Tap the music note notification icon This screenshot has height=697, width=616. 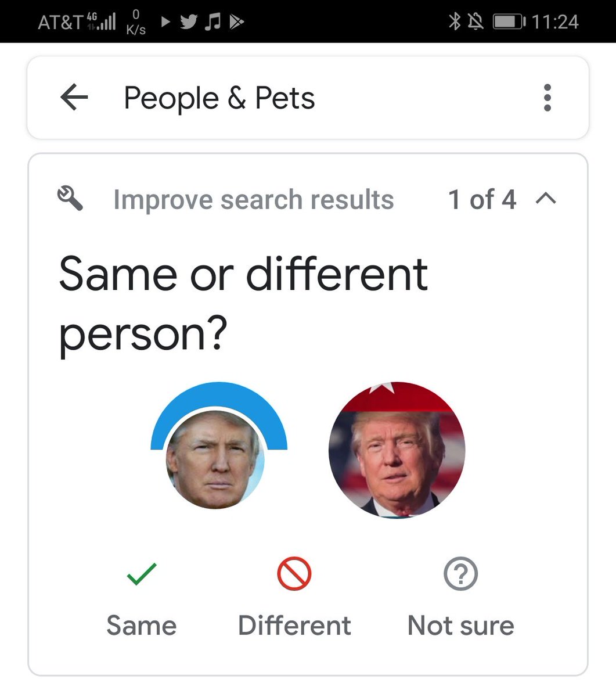point(214,22)
